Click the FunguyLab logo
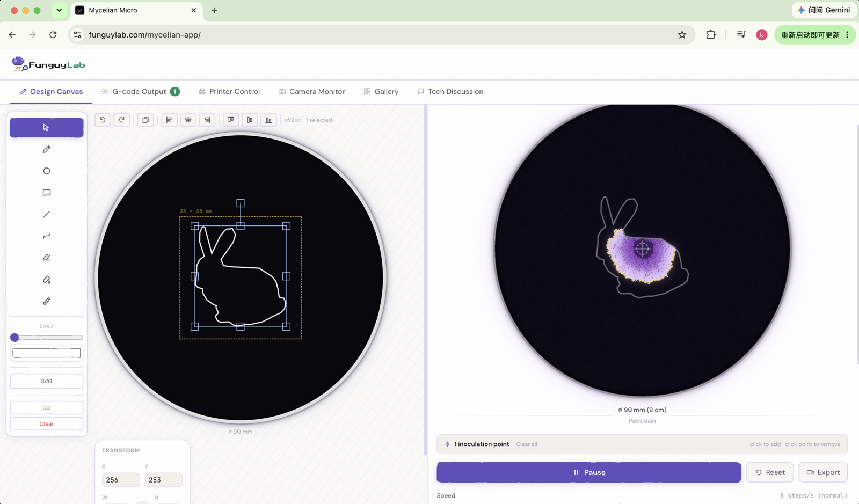 (48, 64)
